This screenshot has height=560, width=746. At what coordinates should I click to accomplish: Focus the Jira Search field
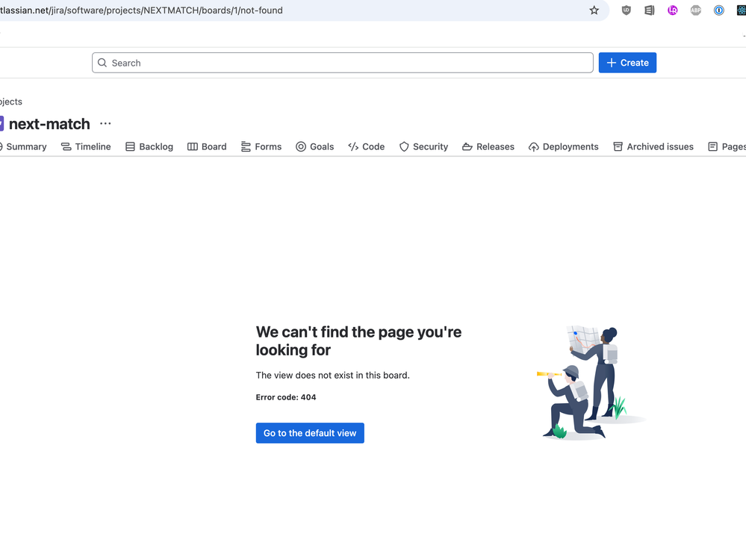tap(343, 63)
